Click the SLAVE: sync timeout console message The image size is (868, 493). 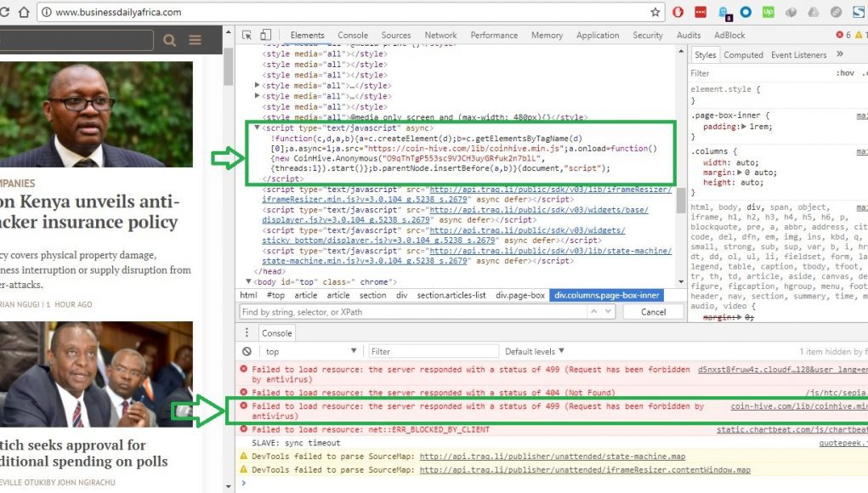pyautogui.click(x=296, y=443)
